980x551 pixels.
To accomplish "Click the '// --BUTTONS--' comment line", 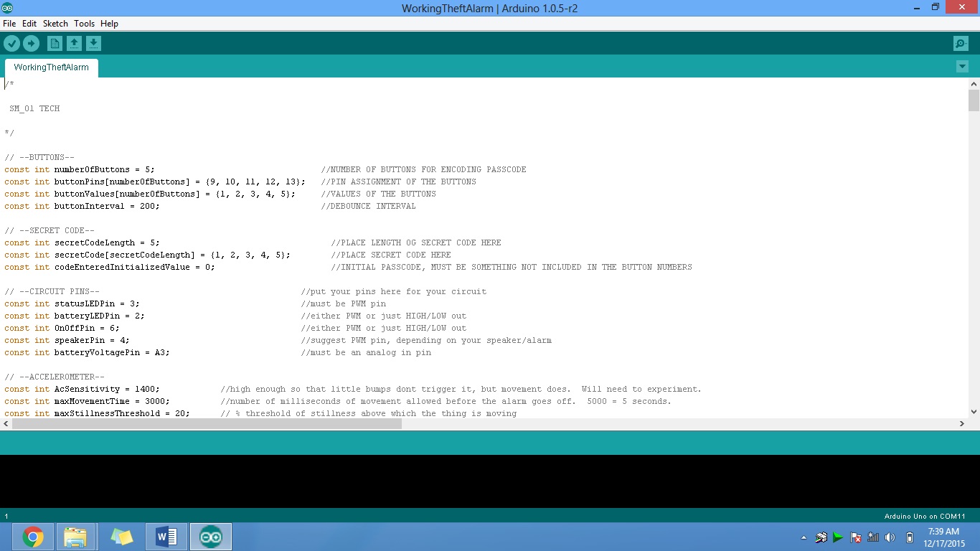I will coord(39,158).
